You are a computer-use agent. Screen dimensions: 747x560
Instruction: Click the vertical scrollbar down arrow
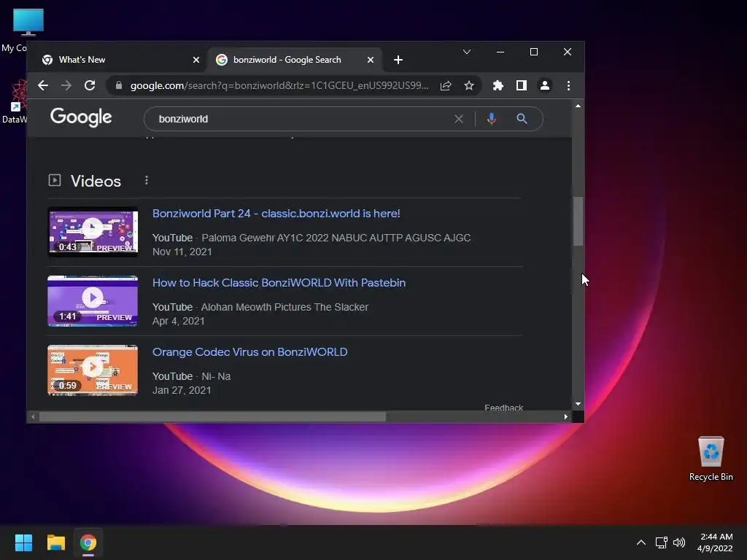[x=578, y=404]
